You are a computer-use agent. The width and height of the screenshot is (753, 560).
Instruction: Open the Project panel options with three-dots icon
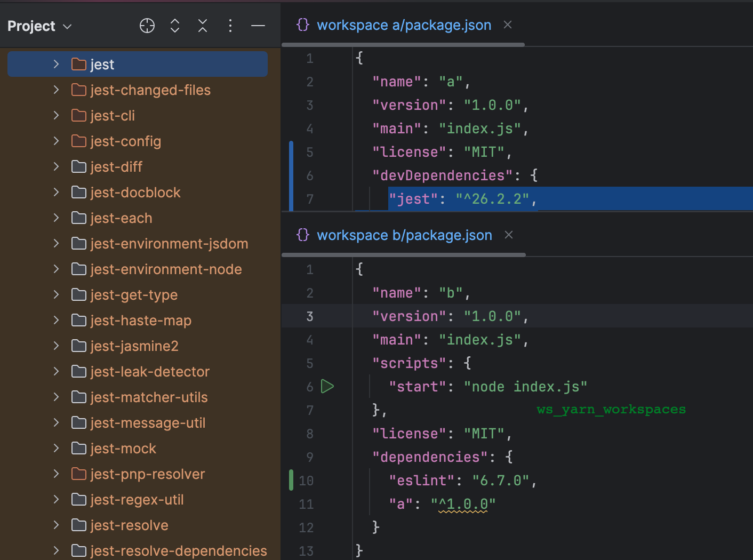tap(230, 25)
